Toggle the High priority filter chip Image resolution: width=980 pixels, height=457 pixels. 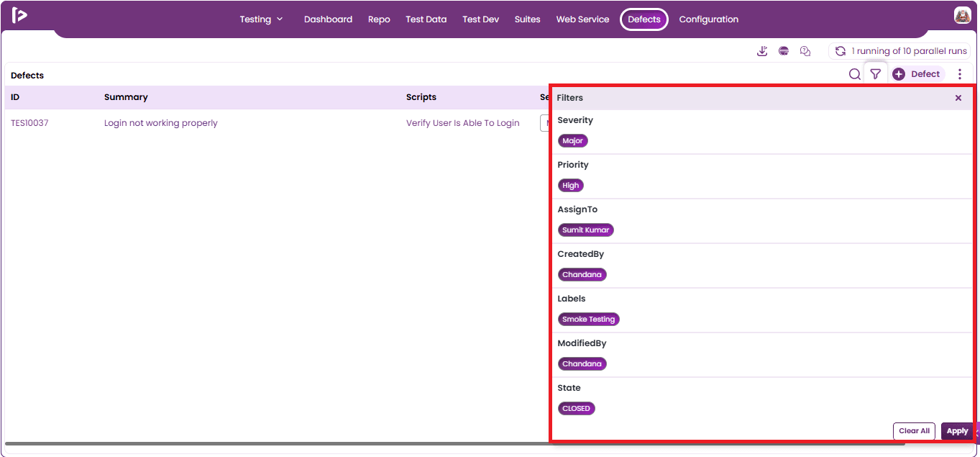[571, 186]
